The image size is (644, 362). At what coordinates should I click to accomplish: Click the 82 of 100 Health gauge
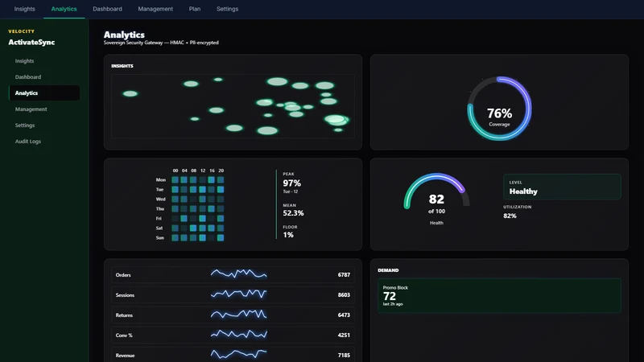(x=436, y=199)
